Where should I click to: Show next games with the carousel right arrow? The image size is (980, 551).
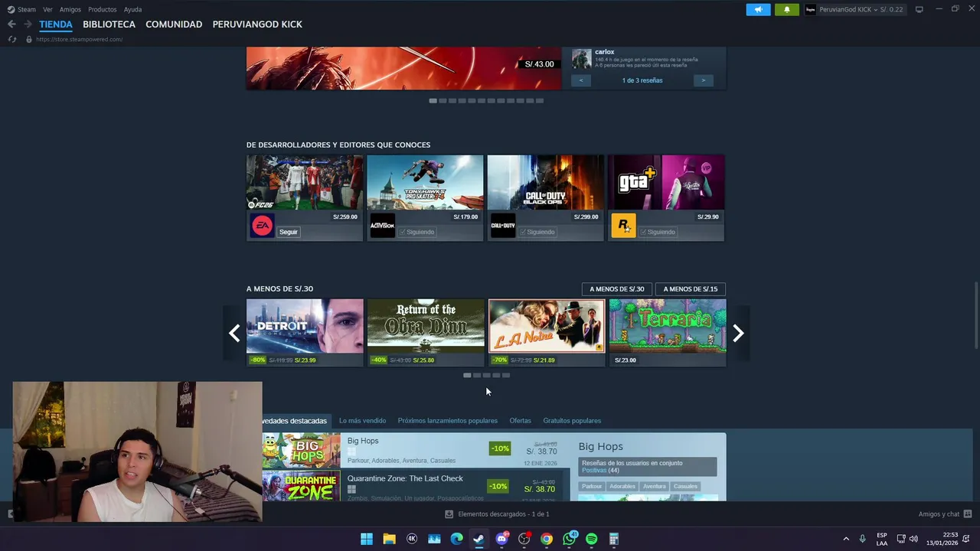[738, 333]
